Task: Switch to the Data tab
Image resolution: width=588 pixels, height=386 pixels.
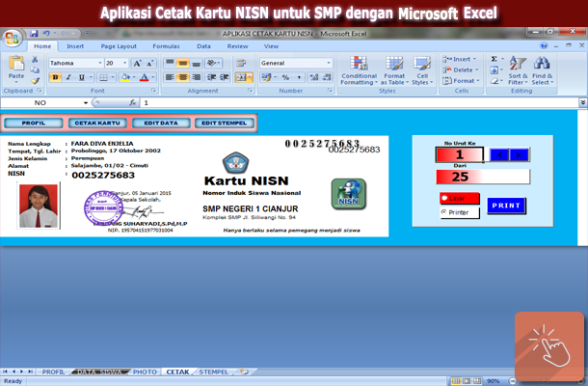Action: pos(203,46)
